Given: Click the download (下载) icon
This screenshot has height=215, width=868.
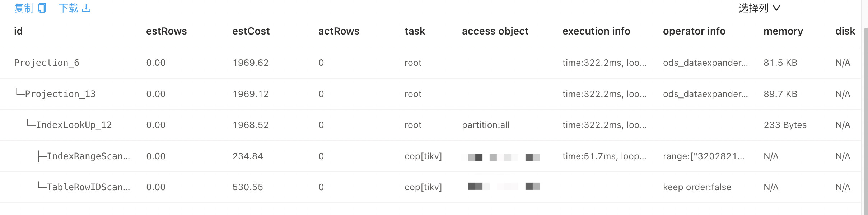Looking at the screenshot, I should [x=86, y=8].
